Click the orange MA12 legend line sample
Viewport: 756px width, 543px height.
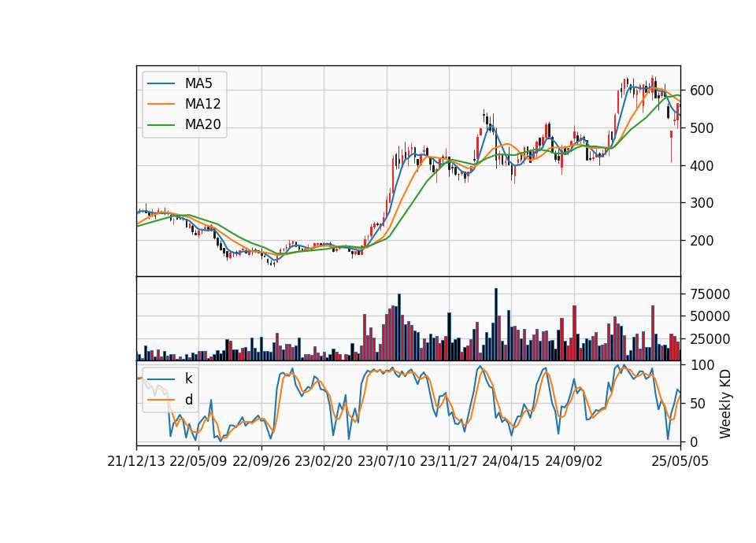[x=161, y=104]
